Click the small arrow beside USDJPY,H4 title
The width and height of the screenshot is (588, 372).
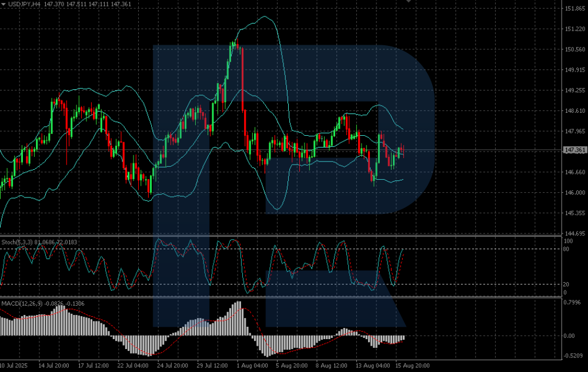pyautogui.click(x=4, y=4)
